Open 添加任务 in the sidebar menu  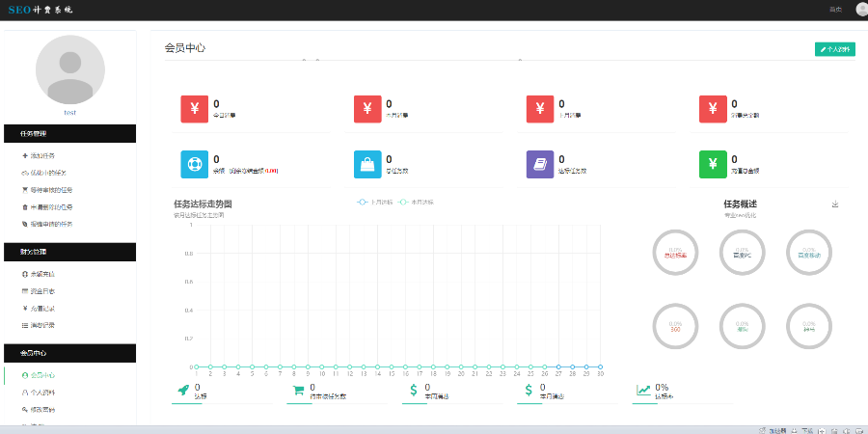[x=42, y=155]
